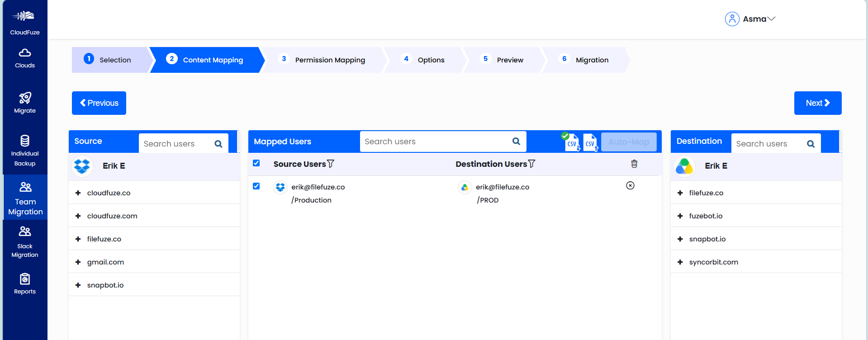Click the Destination Users column header
This screenshot has height=340, width=868.
(491, 164)
